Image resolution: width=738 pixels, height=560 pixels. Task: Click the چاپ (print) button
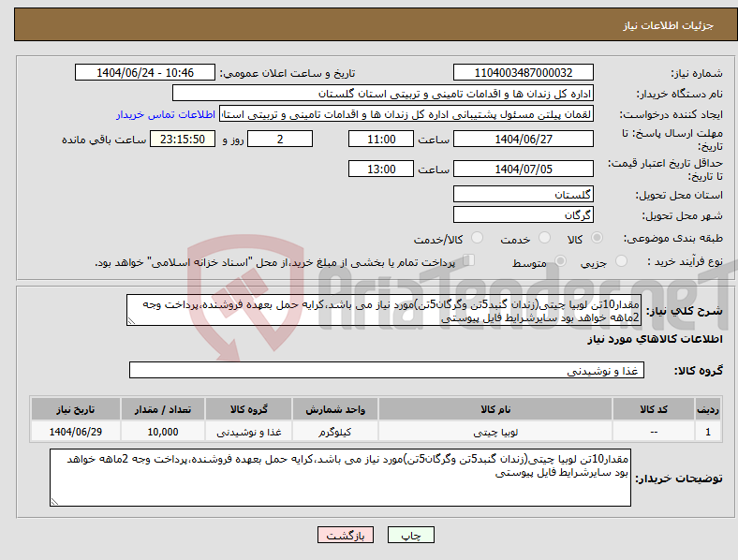click(410, 535)
